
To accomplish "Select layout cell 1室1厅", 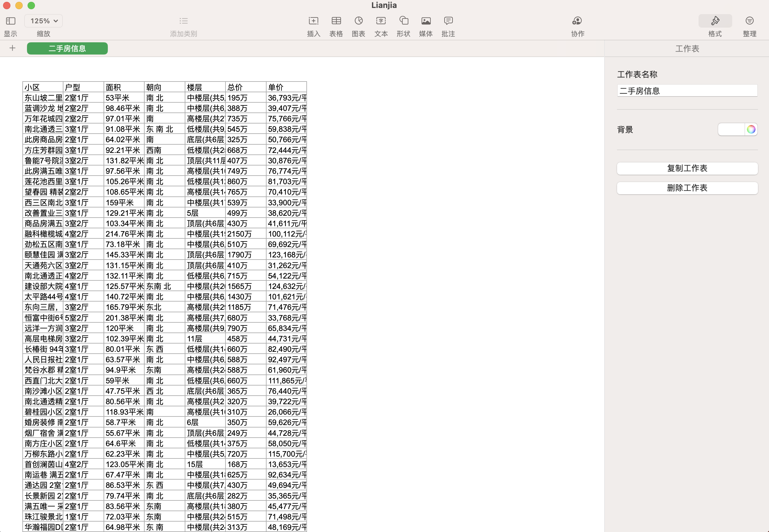I will pyautogui.click(x=84, y=517).
